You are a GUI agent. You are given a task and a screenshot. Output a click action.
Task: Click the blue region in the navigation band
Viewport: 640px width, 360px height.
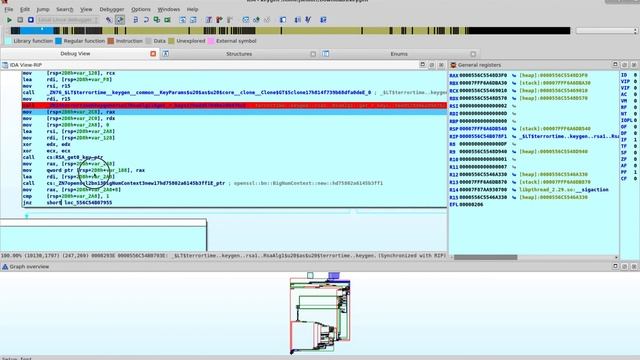click(37, 31)
